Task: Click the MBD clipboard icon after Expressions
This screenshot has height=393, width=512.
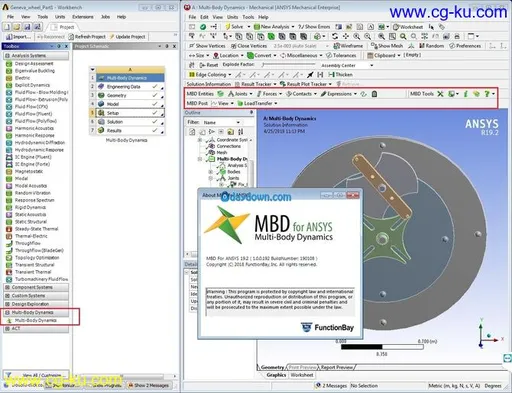Action: (374, 94)
